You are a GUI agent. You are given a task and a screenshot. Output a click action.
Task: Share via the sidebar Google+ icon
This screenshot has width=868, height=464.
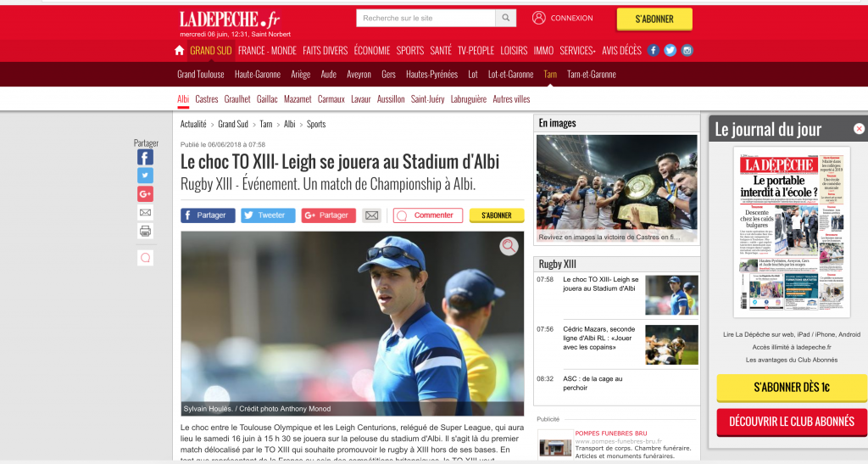click(x=145, y=193)
